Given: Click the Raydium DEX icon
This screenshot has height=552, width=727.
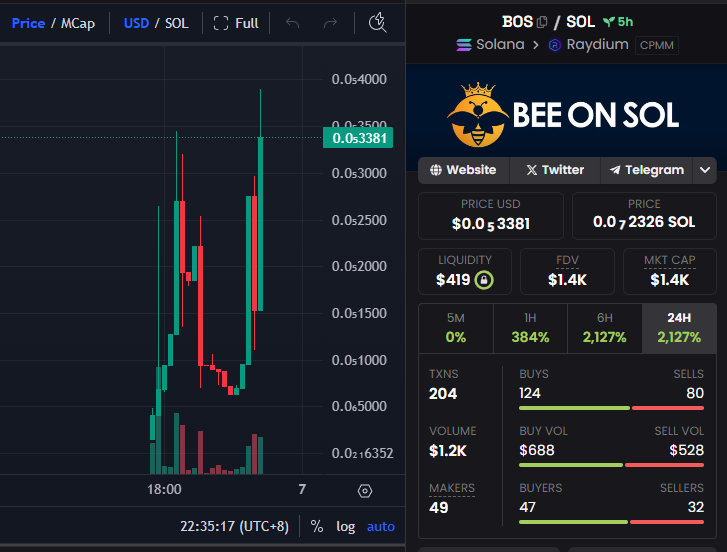Looking at the screenshot, I should [x=555, y=45].
